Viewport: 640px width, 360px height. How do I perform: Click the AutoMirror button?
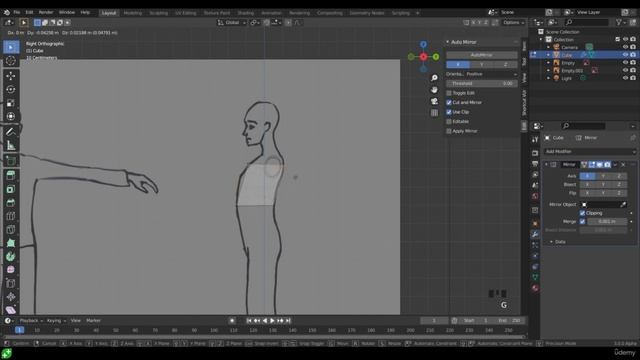[482, 55]
